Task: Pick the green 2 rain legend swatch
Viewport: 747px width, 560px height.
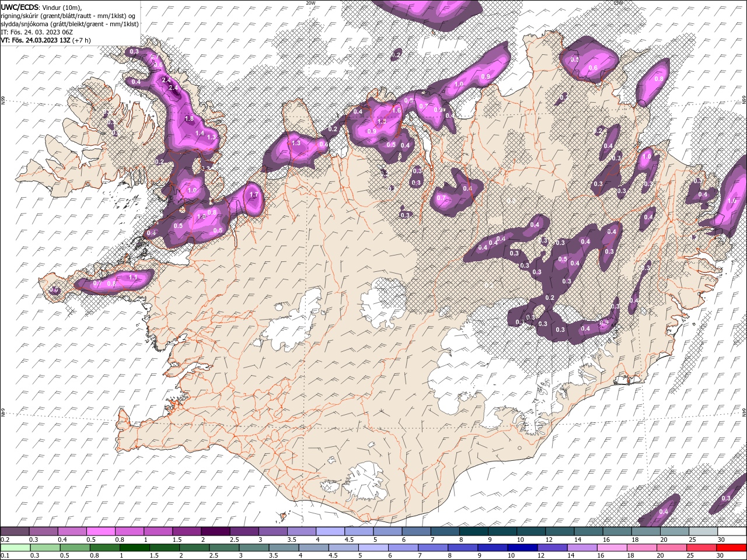Action: coord(194,548)
